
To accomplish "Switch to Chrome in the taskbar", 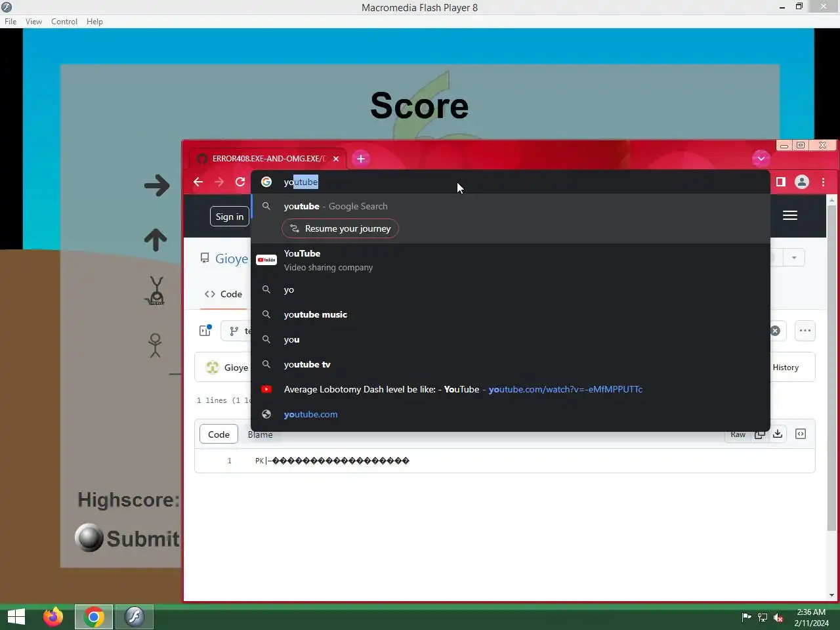I will 94,617.
